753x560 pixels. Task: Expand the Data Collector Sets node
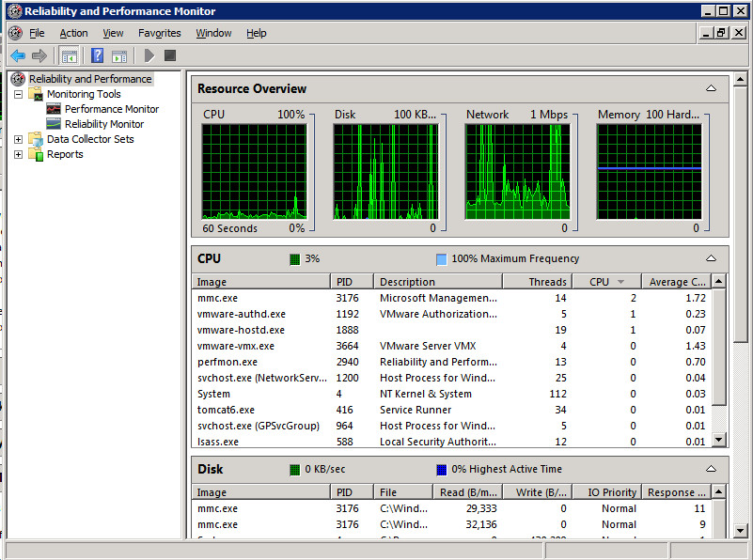click(19, 138)
